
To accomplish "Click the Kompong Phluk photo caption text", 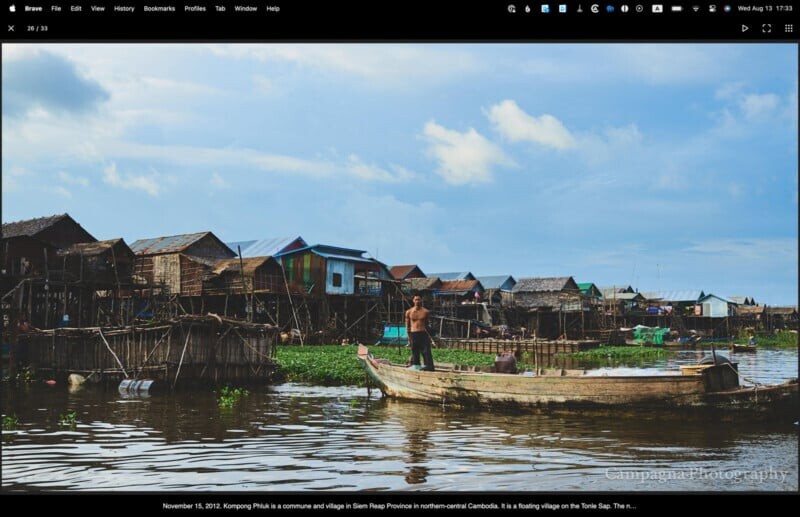I will point(399,506).
